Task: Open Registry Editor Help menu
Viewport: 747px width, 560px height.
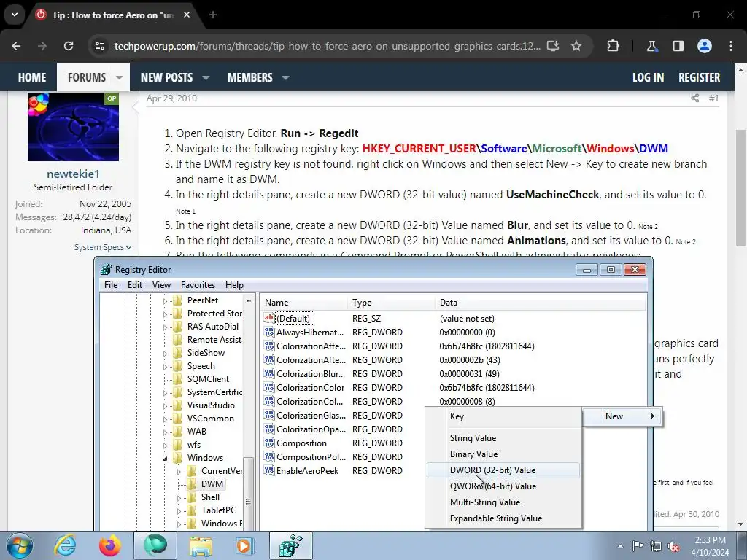Action: click(234, 285)
